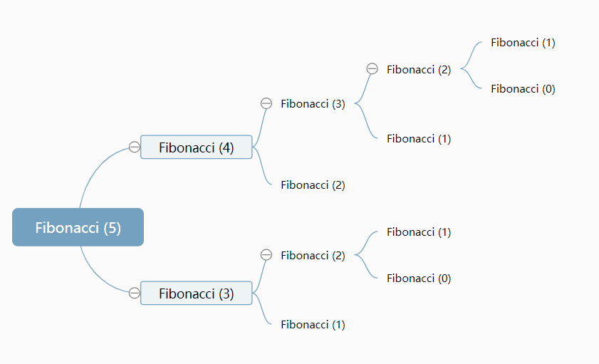Select Fibonacci (1) child of lower Fibonacci (2)

tap(419, 232)
